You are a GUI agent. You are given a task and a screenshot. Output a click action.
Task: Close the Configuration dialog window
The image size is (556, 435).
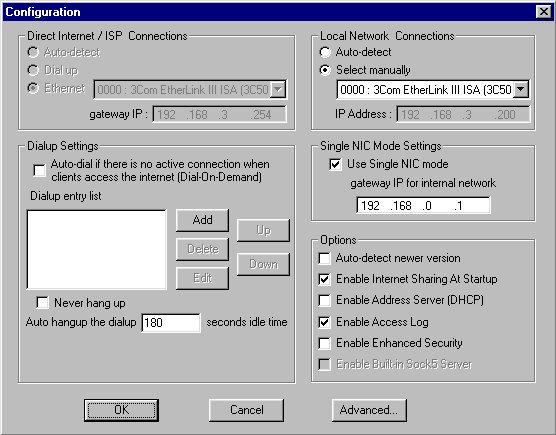click(543, 12)
